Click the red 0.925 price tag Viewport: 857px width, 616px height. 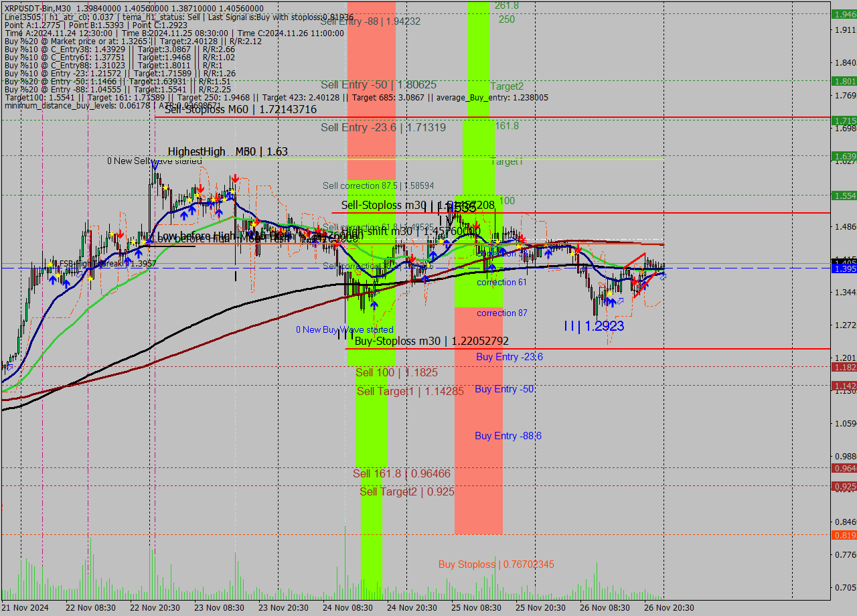point(844,486)
